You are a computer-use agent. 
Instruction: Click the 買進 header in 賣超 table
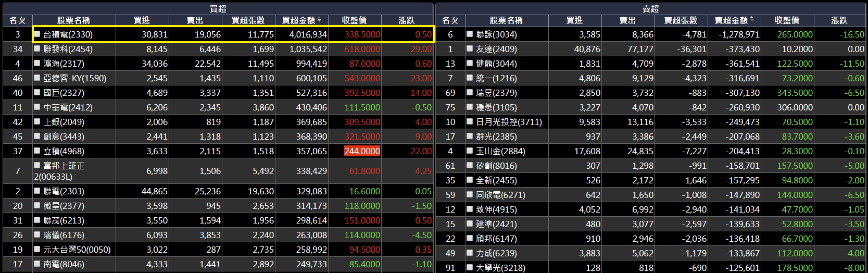574,20
